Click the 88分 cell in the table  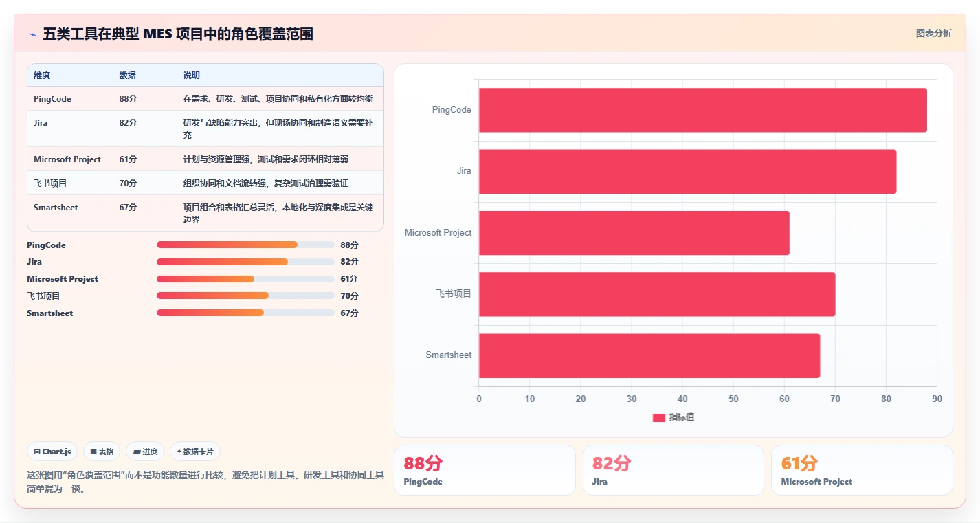128,99
